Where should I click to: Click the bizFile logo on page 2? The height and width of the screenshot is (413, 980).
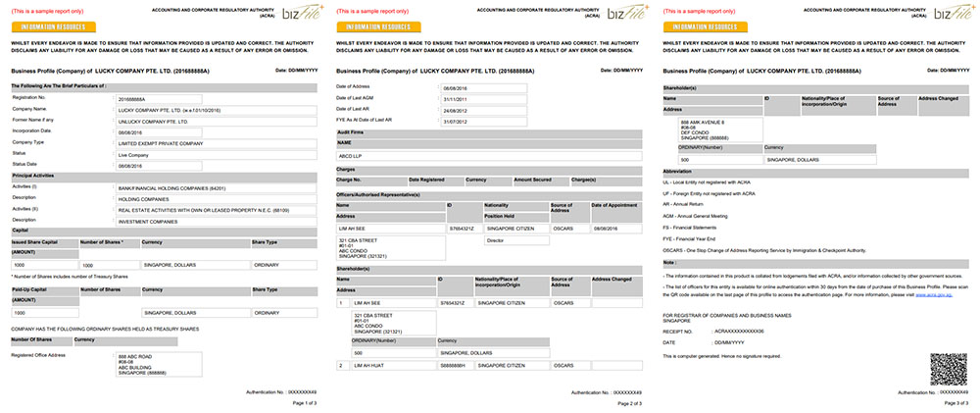click(630, 12)
